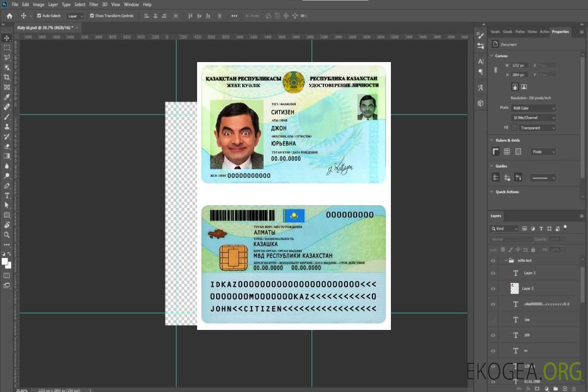Click the lock-all padlock icon in Layers

click(533, 249)
